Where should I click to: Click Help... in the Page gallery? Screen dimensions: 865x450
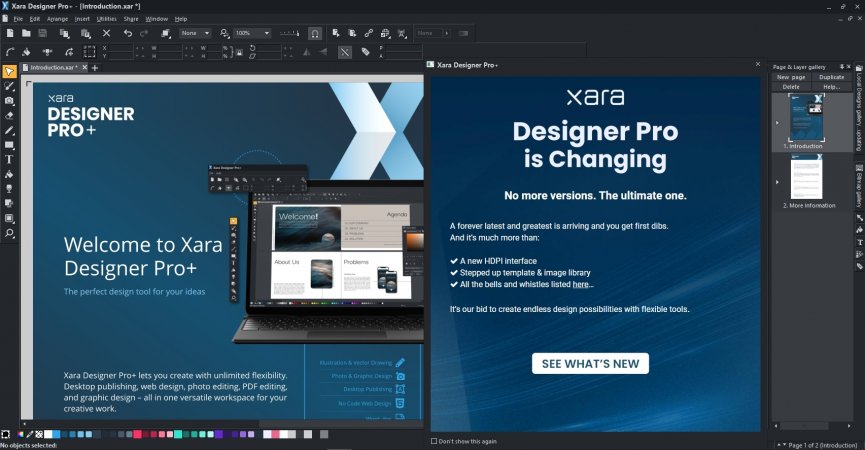coord(831,87)
